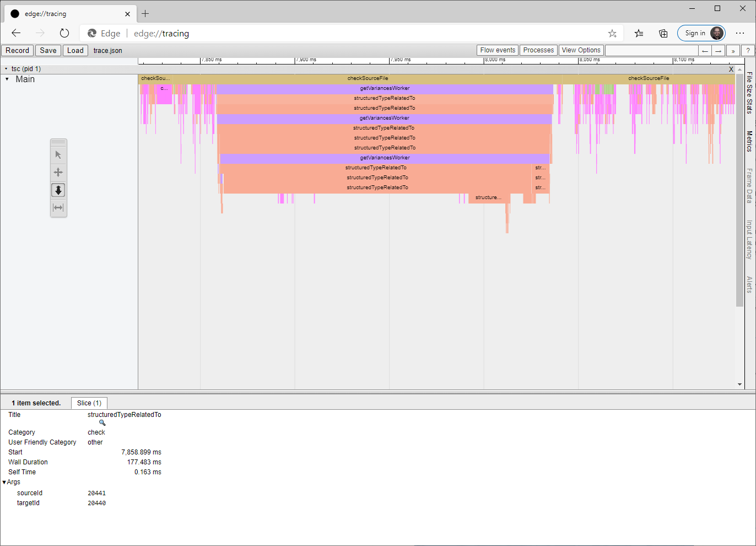Select the pointer selection tool
This screenshot has width=756, height=546.
58,155
